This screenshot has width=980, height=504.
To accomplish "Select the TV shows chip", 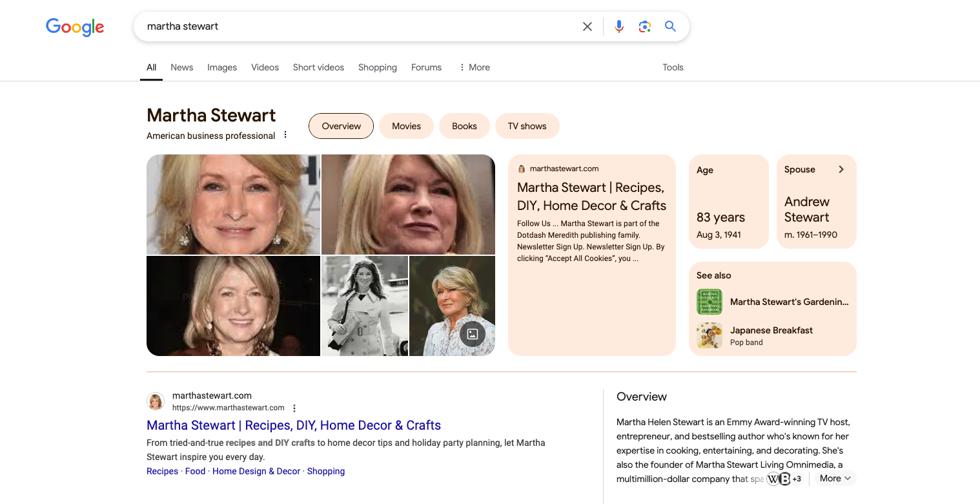I will tap(527, 126).
